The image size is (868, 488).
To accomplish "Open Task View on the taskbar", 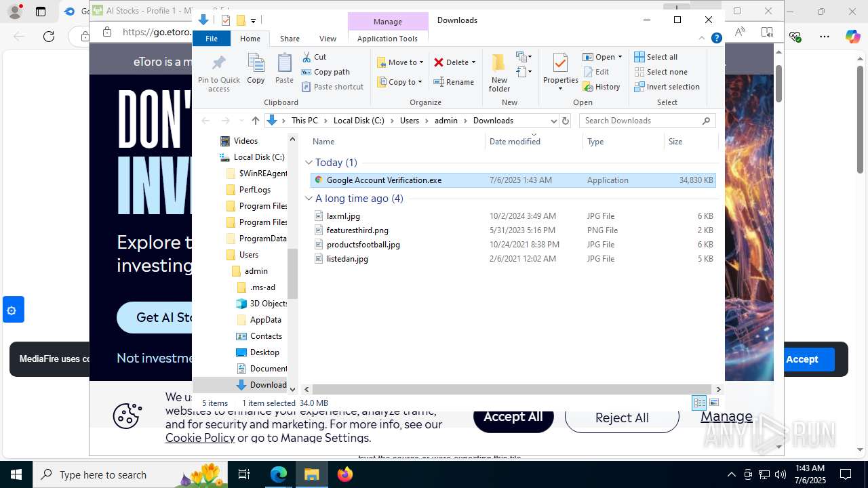I will (x=244, y=474).
